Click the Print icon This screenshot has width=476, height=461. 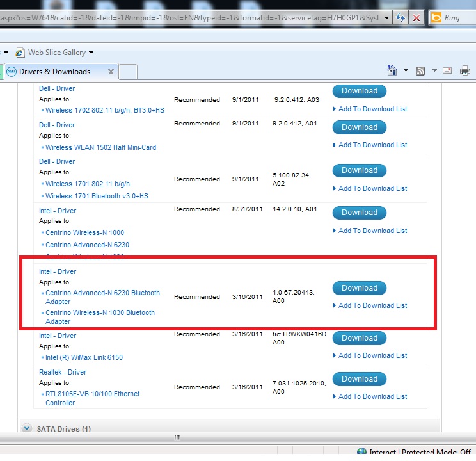[464, 71]
